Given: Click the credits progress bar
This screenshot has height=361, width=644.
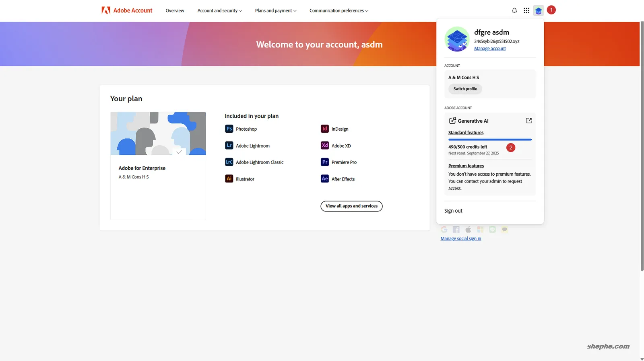Looking at the screenshot, I should [x=490, y=139].
